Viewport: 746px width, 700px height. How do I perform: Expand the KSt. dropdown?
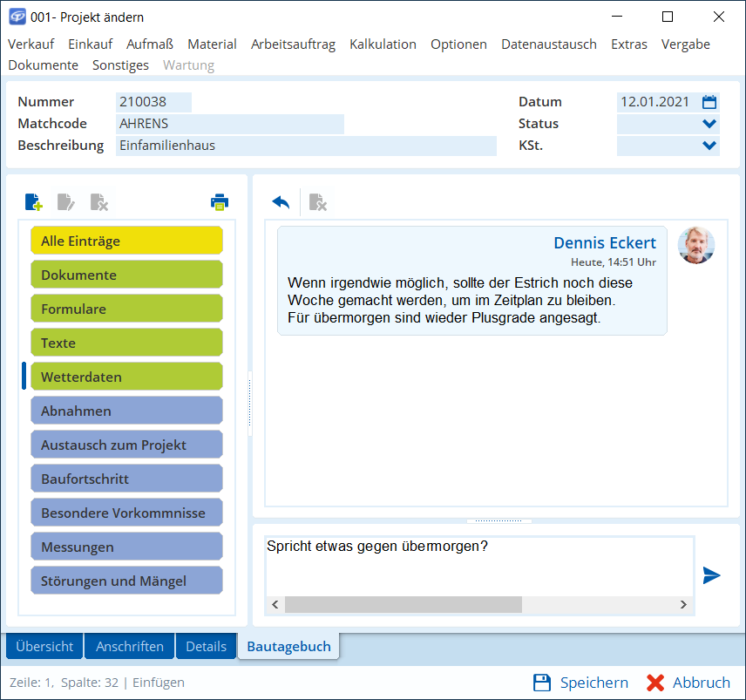[709, 146]
